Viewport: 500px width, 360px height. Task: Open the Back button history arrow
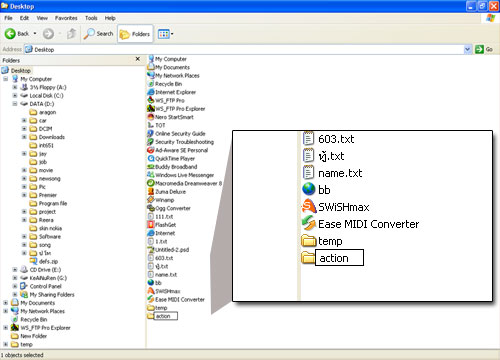[x=35, y=34]
